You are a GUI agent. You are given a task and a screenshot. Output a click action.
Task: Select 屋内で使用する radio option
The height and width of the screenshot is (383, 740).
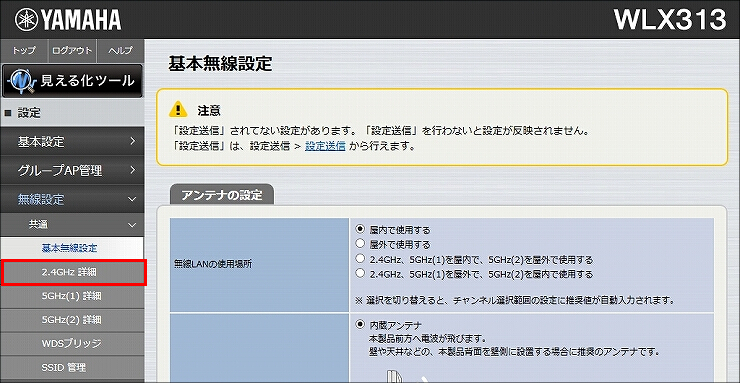tap(360, 230)
